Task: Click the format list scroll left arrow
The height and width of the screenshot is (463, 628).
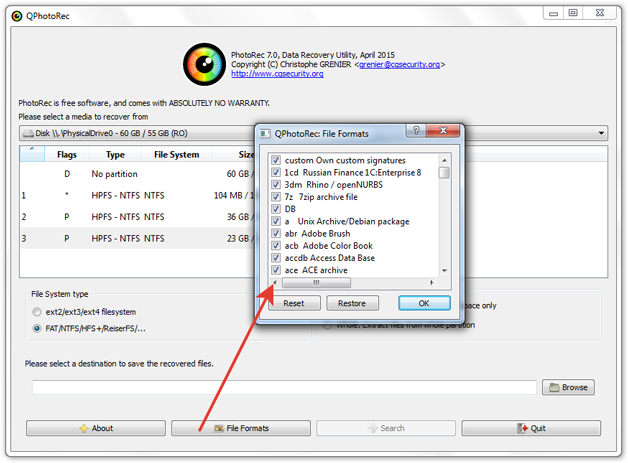Action: (x=275, y=283)
